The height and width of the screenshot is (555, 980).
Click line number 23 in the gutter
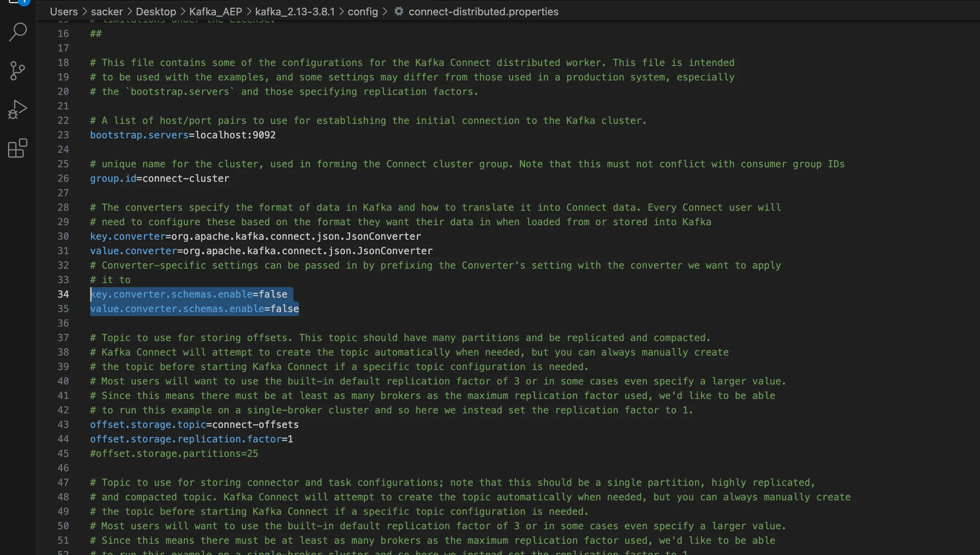pos(63,135)
